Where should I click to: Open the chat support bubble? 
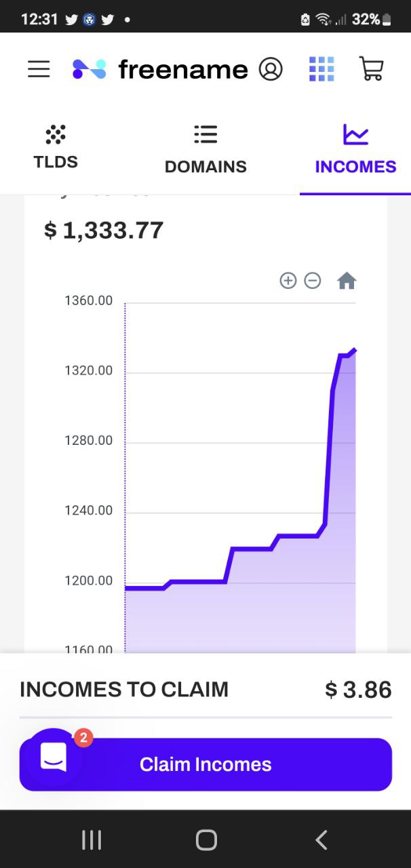54,757
